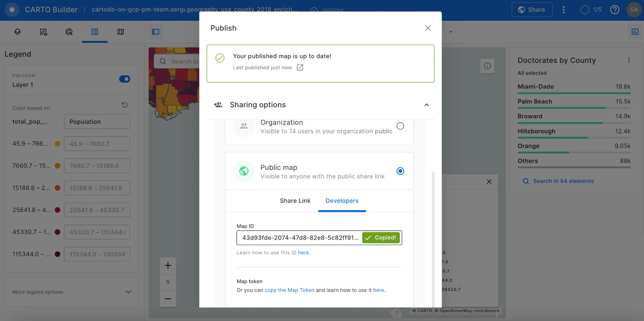
Task: Open the Developers tab
Action: tap(342, 200)
